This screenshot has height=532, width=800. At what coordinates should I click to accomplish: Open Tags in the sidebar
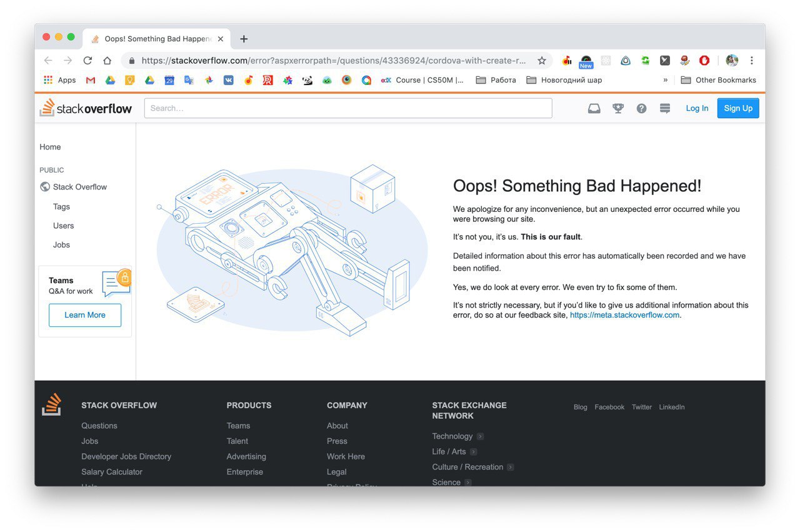tap(61, 207)
